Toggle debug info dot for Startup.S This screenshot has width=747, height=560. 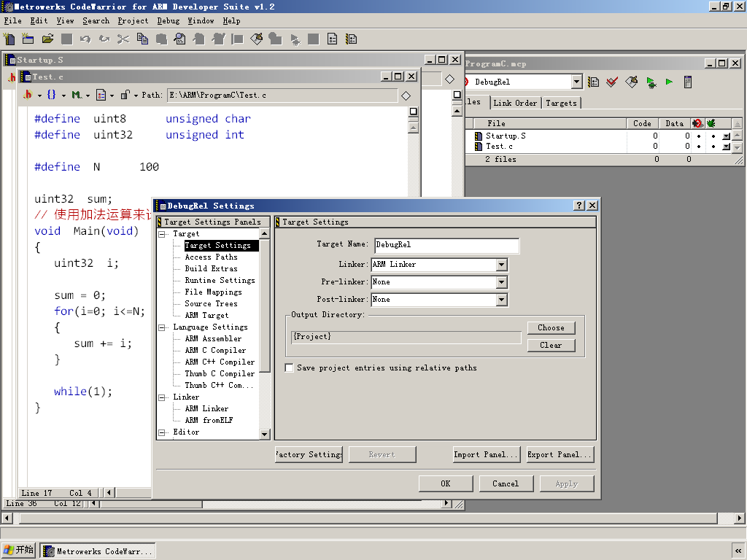[x=713, y=136]
